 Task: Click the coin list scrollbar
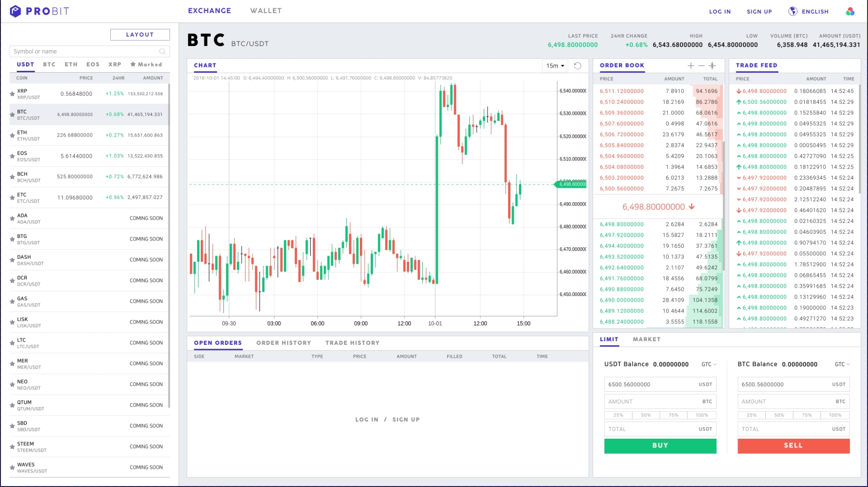point(169,245)
